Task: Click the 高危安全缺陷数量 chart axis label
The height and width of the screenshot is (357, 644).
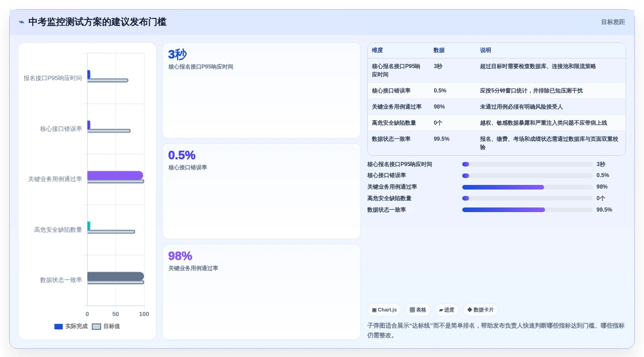Action: coord(58,230)
